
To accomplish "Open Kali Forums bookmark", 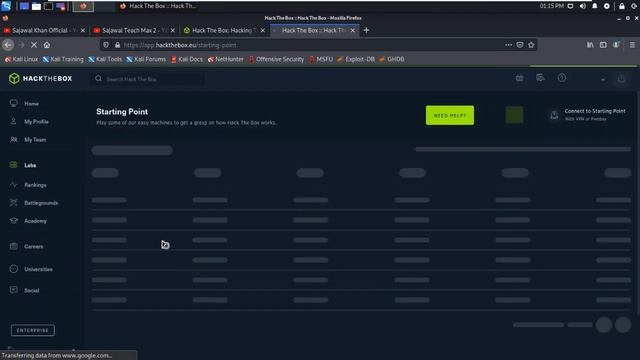I will pyautogui.click(x=146, y=59).
